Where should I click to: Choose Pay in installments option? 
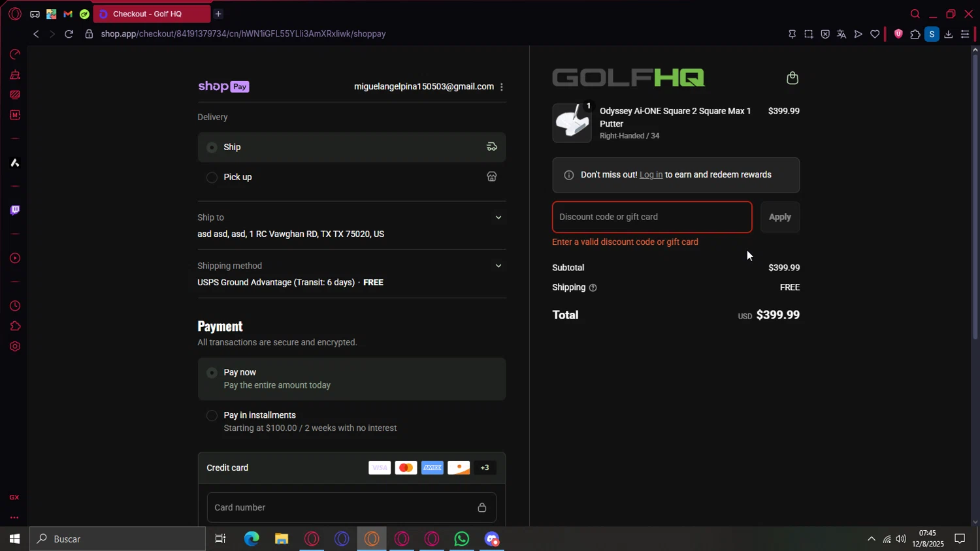(x=212, y=416)
